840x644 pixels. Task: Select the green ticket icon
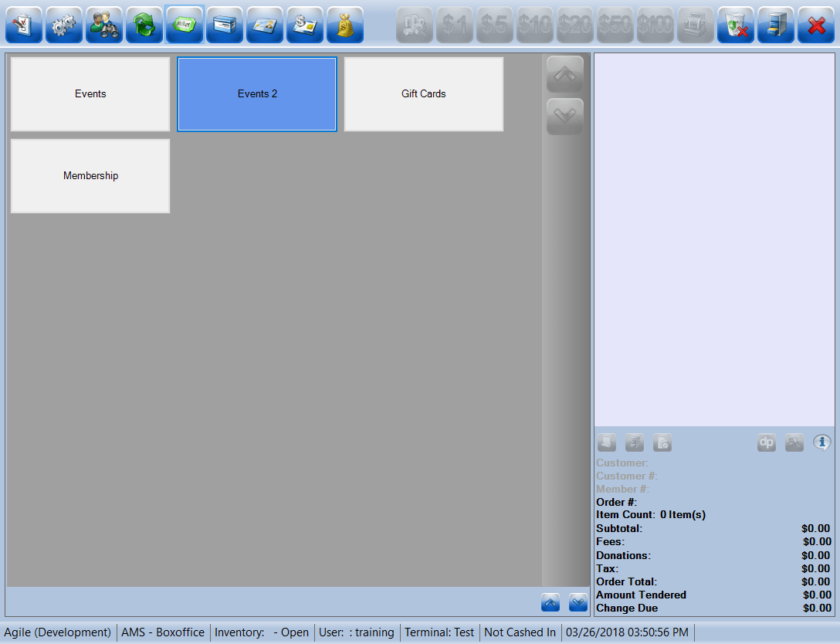(x=185, y=25)
